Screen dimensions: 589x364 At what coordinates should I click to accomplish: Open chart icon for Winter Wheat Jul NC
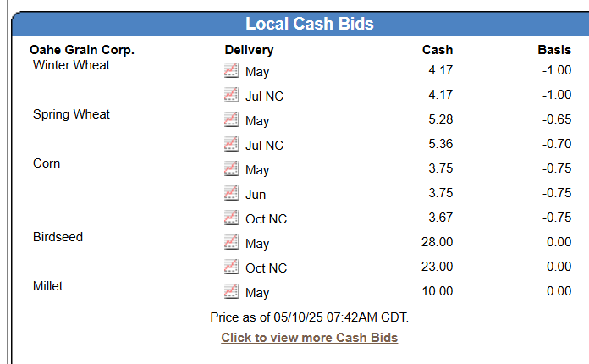coord(232,96)
